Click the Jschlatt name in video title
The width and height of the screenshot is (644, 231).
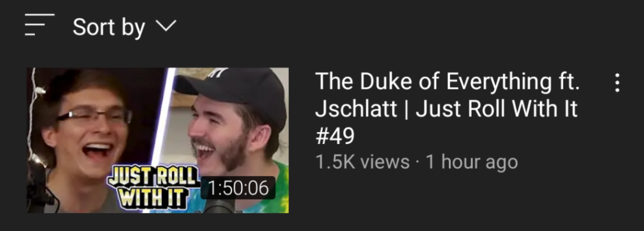click(356, 109)
